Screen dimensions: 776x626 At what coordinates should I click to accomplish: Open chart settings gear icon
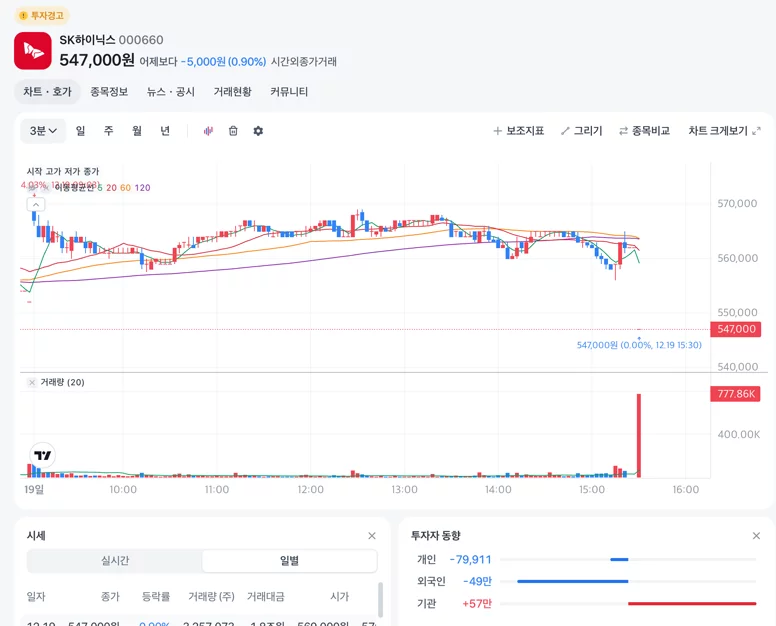tap(258, 131)
